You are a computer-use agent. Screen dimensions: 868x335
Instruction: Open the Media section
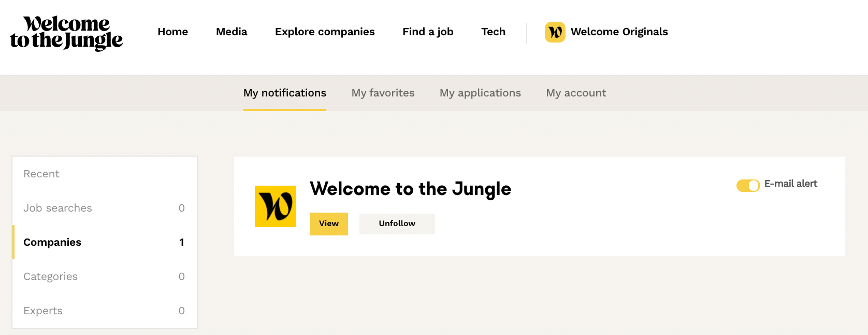point(232,32)
